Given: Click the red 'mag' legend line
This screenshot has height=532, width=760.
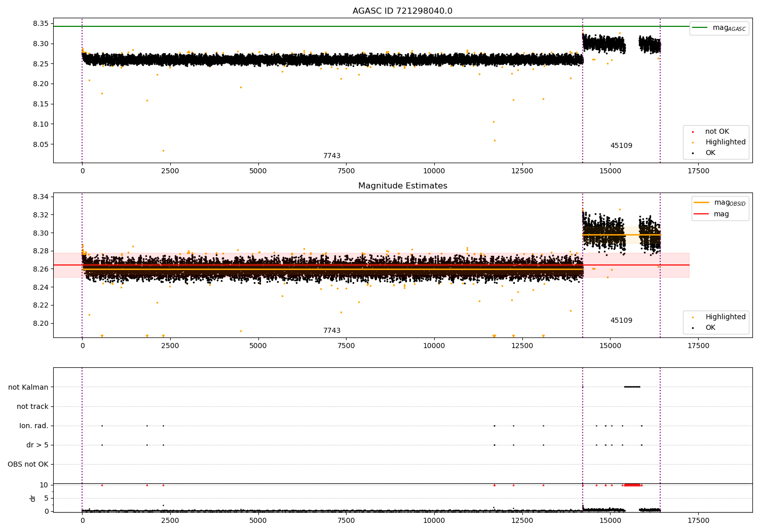Looking at the screenshot, I should pyautogui.click(x=701, y=214).
